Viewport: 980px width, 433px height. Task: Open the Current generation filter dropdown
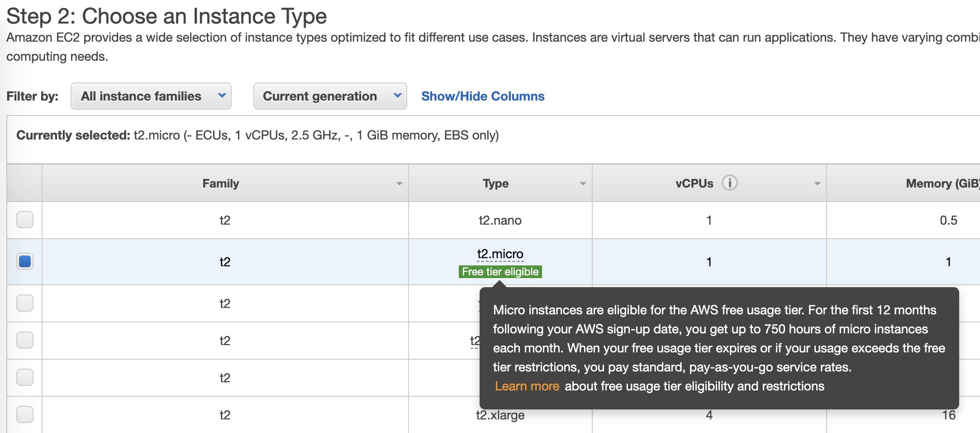330,96
